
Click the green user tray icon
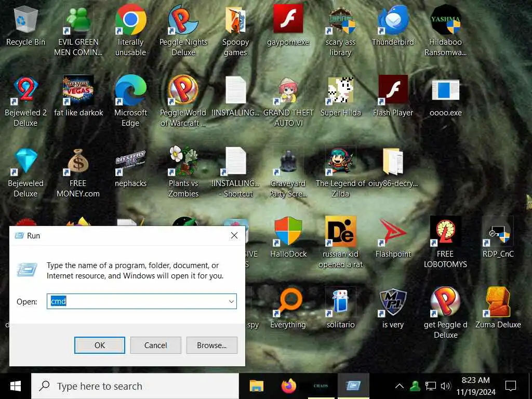tap(415, 386)
